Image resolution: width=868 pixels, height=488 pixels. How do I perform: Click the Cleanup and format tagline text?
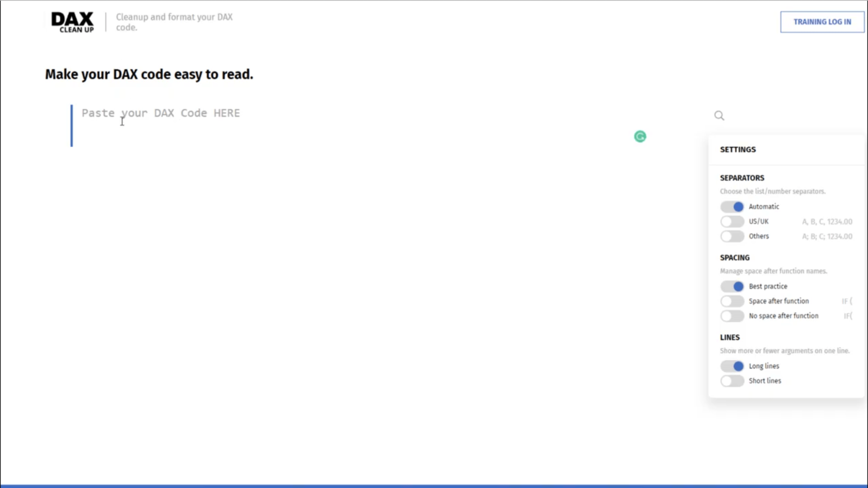click(174, 22)
